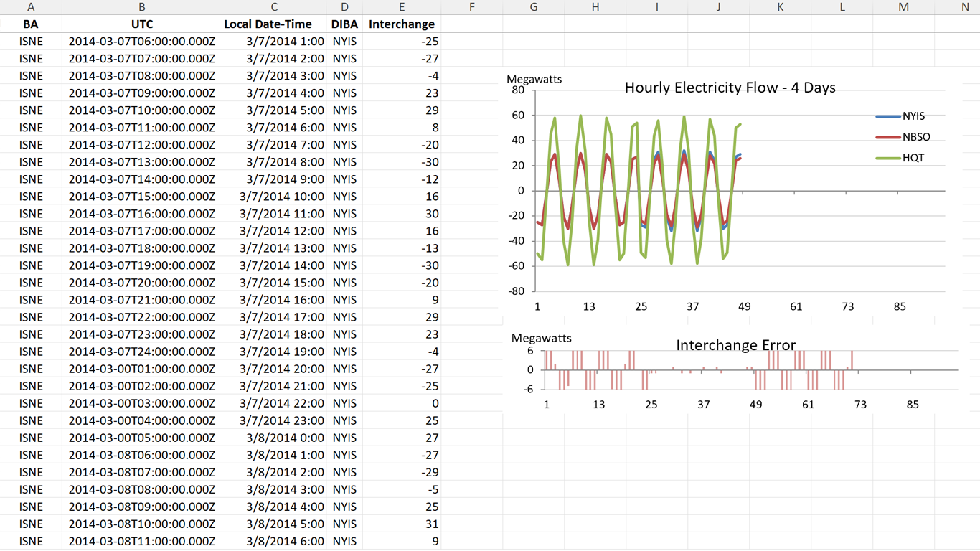This screenshot has width=980, height=551.
Task: Click the 'Interchange Error' chart title
Action: point(735,345)
